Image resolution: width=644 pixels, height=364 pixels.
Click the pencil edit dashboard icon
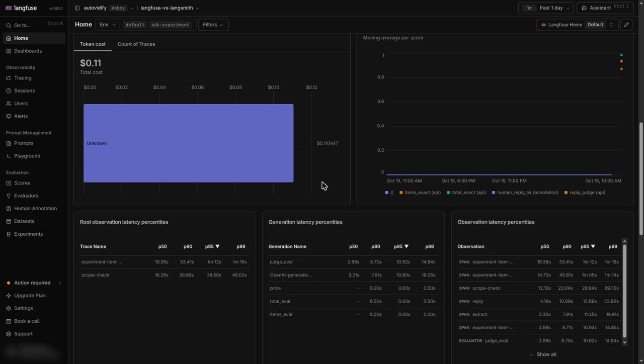pyautogui.click(x=626, y=25)
